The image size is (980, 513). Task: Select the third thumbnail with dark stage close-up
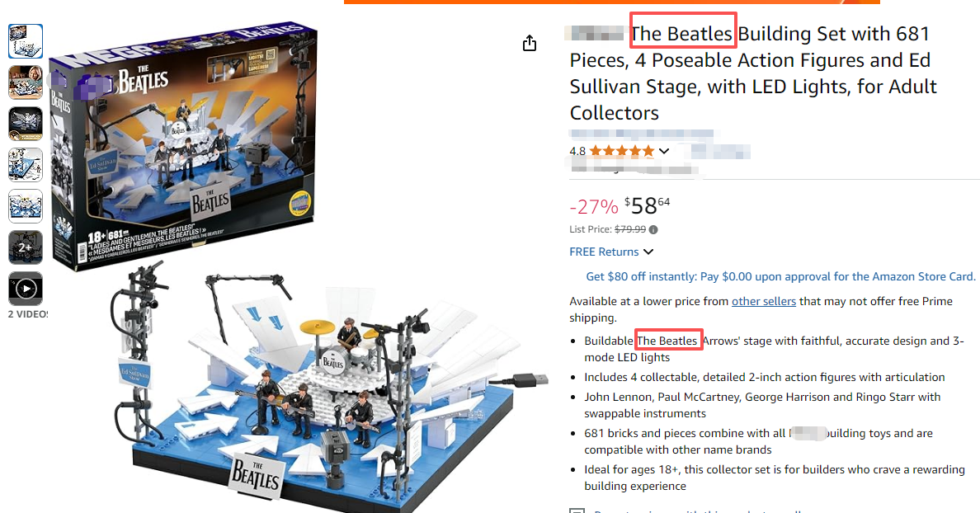point(26,124)
